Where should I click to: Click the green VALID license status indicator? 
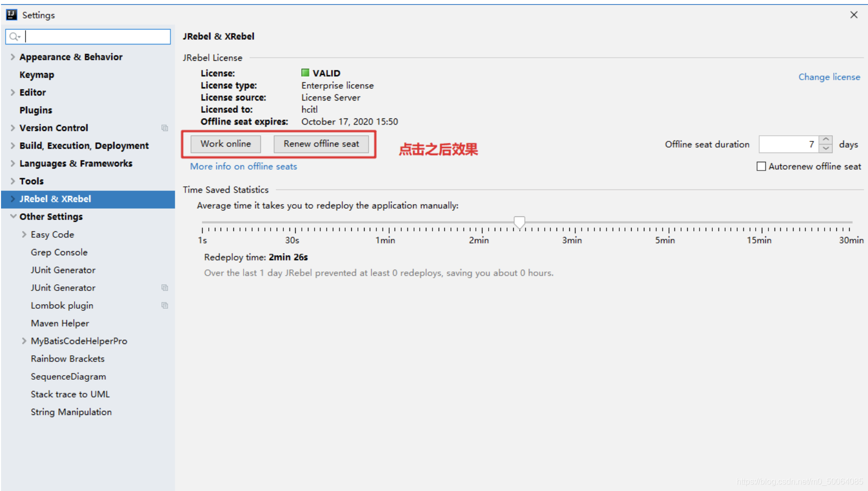(x=305, y=73)
